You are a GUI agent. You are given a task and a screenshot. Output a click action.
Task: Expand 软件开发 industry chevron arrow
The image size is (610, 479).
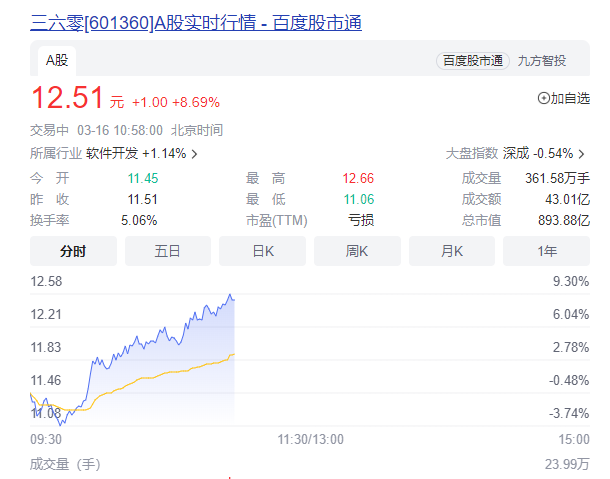coord(195,154)
